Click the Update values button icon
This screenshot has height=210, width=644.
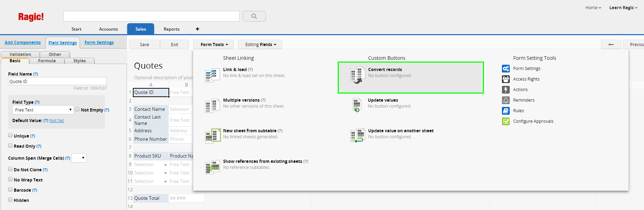tap(357, 105)
